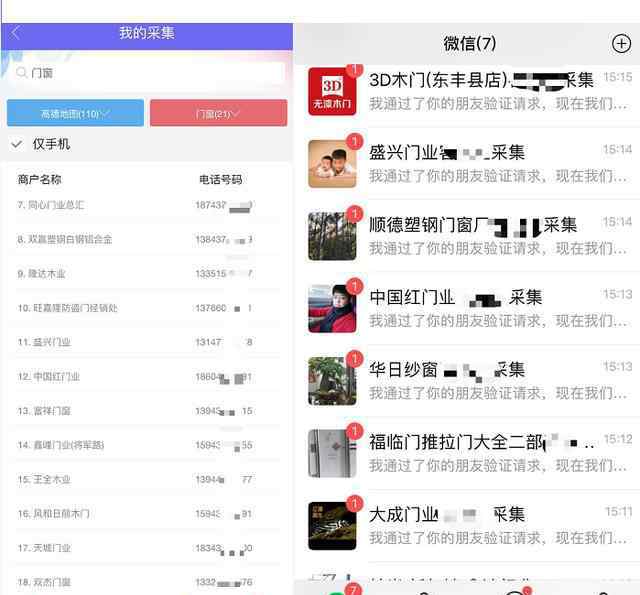Open 福临门推拉门大全二部 contact avatar

(332, 453)
